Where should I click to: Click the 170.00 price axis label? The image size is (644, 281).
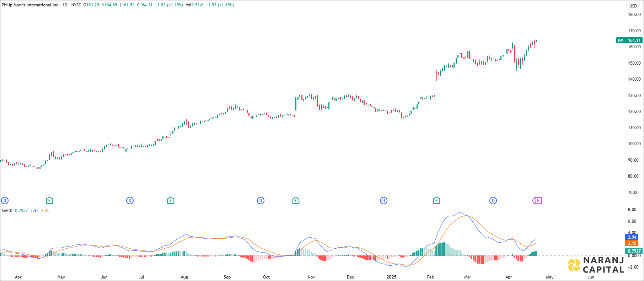point(634,31)
